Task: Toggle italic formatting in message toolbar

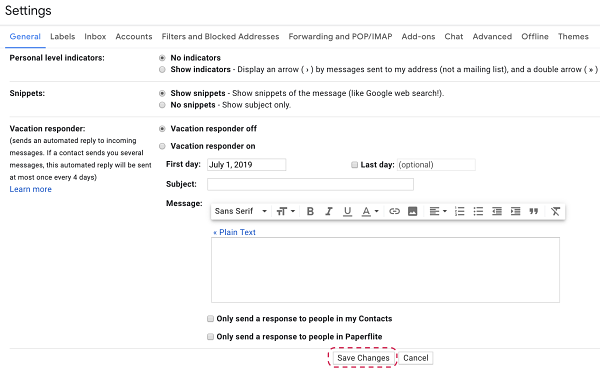Action: [329, 211]
